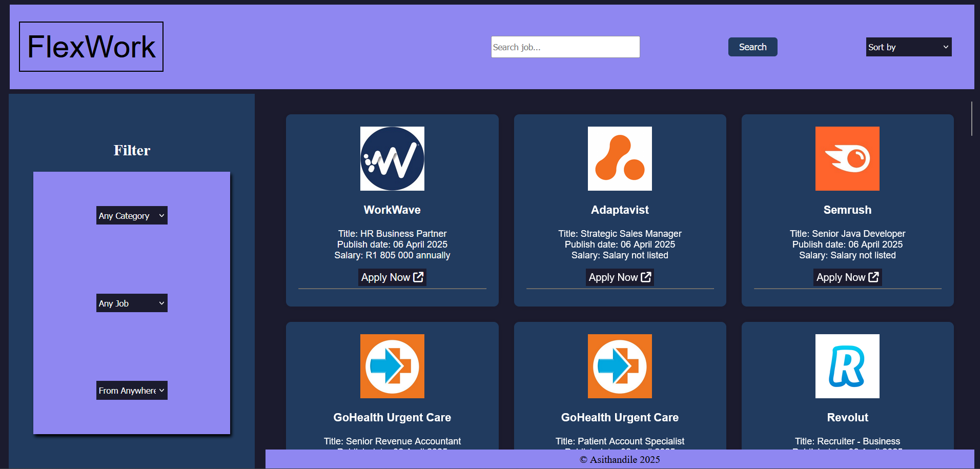Click the FlexWork site title
Screen dimensions: 980x469
(x=91, y=47)
